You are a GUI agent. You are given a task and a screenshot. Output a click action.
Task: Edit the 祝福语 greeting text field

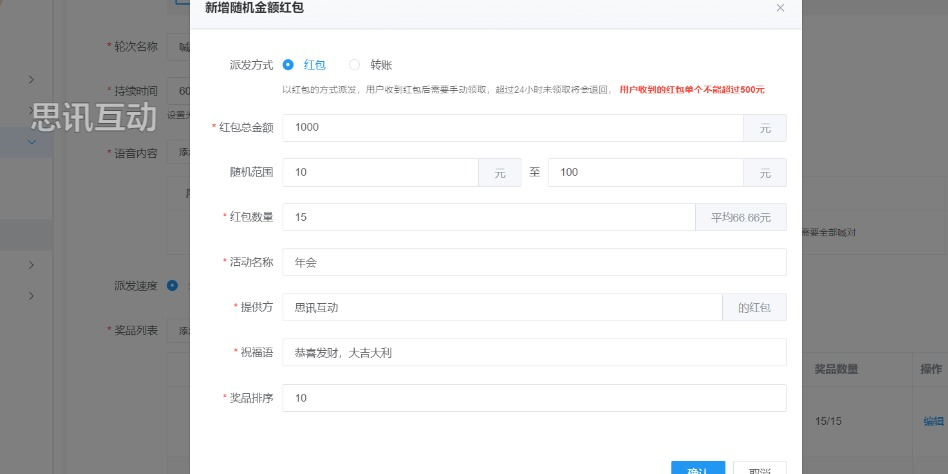coord(534,353)
